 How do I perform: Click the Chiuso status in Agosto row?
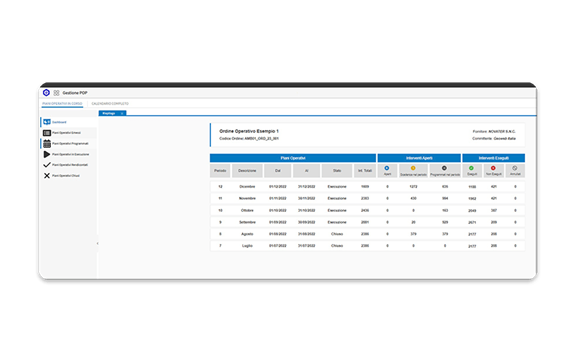click(x=337, y=234)
